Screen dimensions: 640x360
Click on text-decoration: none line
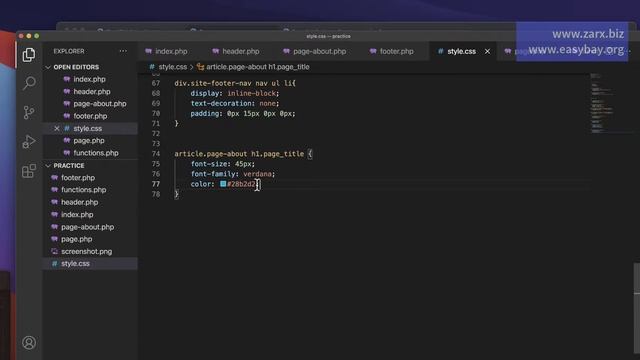pyautogui.click(x=235, y=104)
